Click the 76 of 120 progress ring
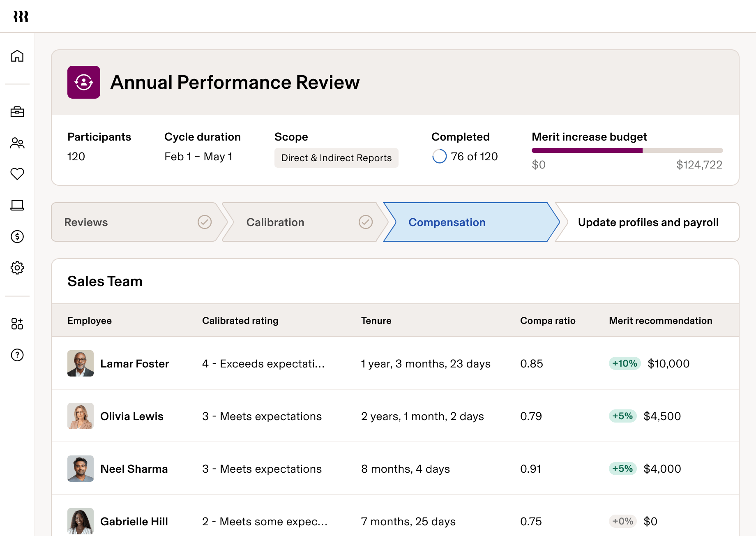The image size is (756, 536). coord(439,156)
